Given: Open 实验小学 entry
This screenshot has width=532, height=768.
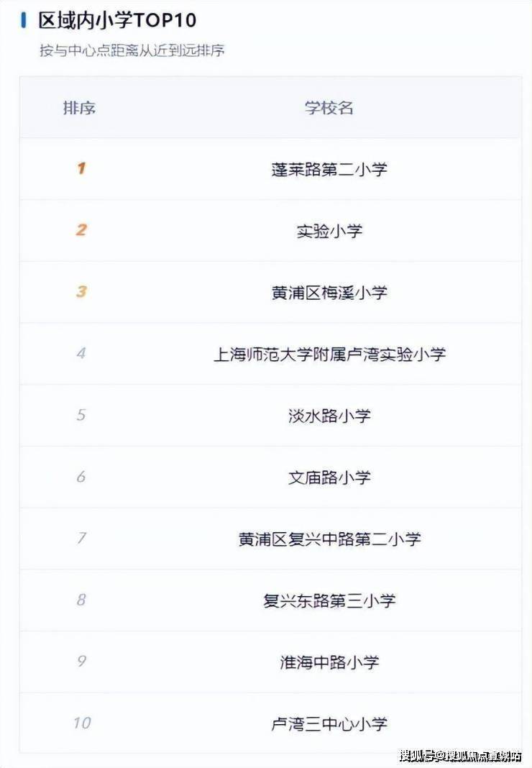Looking at the screenshot, I should 329,231.
